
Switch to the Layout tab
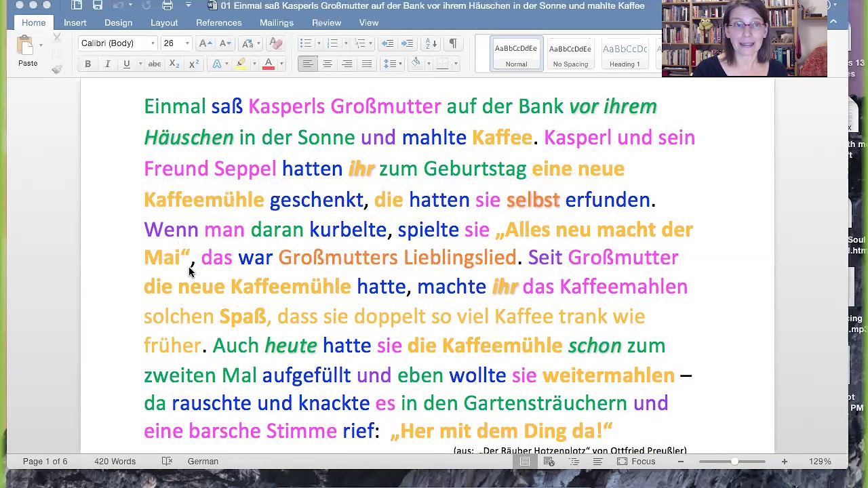pyautogui.click(x=164, y=22)
